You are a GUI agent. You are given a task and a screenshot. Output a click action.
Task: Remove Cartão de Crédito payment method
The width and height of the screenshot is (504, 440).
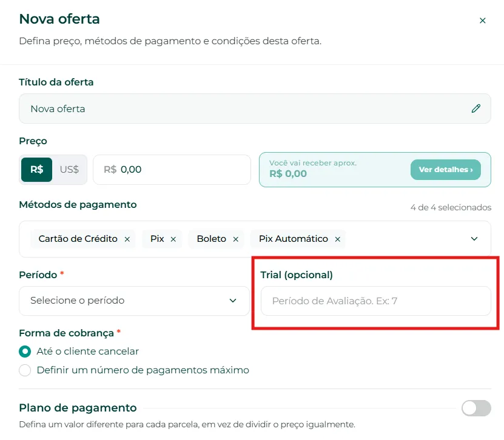127,239
